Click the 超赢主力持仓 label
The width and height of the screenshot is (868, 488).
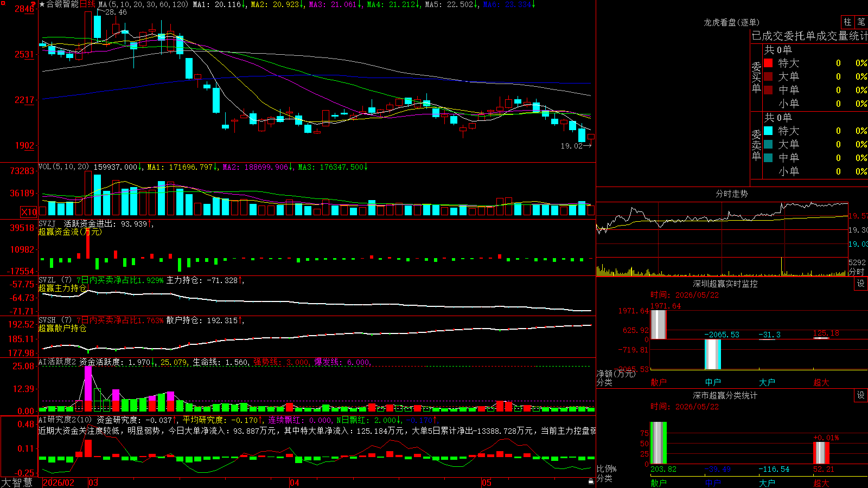(62, 288)
